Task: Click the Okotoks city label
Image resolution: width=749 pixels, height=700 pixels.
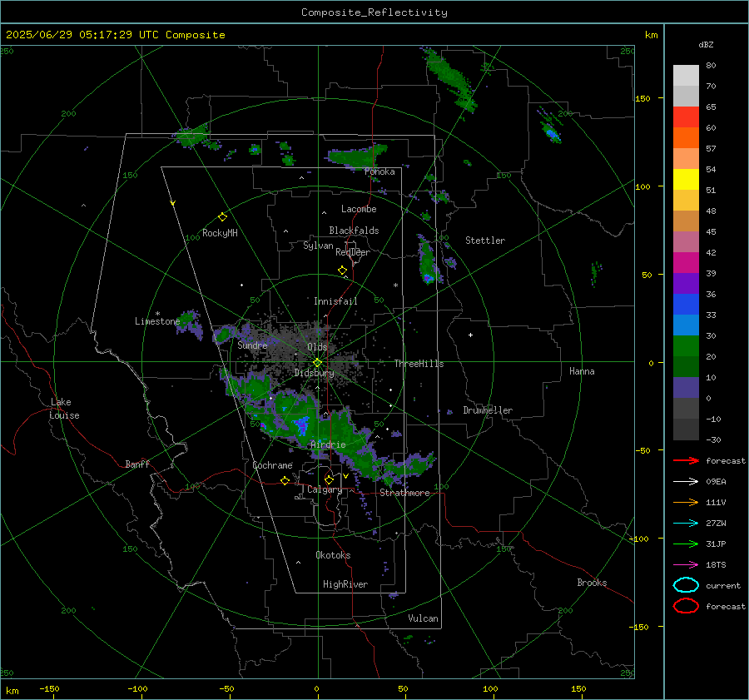Action: click(x=333, y=555)
